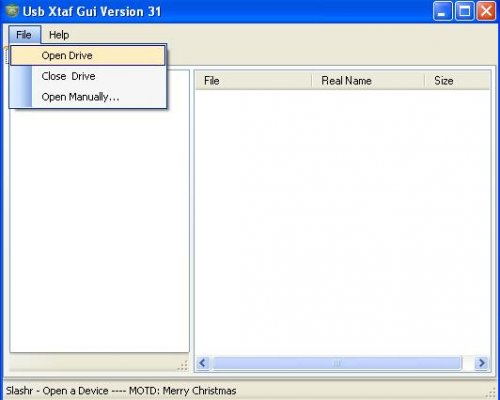The width and height of the screenshot is (500, 400).
Task: Open the Help menu
Action: [59, 35]
